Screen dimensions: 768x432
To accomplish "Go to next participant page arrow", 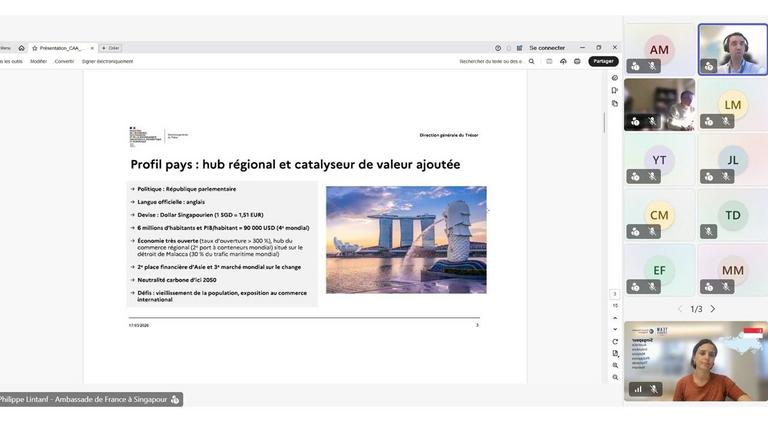I will click(x=713, y=309).
